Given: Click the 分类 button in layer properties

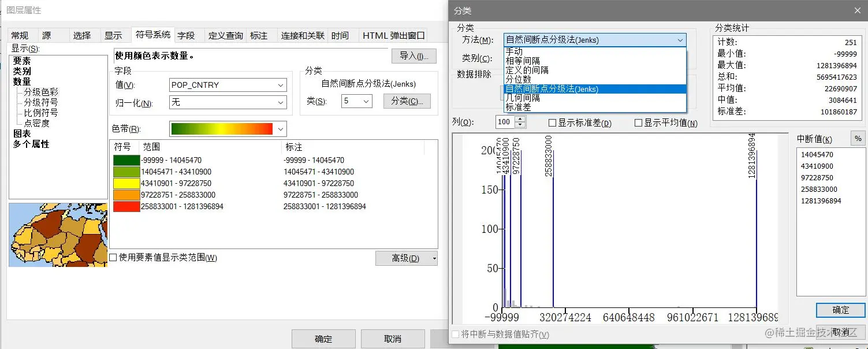Looking at the screenshot, I should point(407,101).
